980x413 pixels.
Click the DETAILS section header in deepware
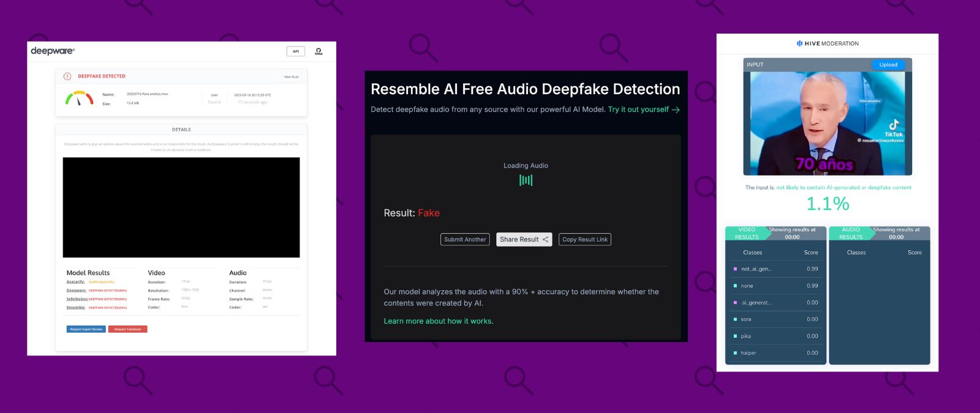181,130
